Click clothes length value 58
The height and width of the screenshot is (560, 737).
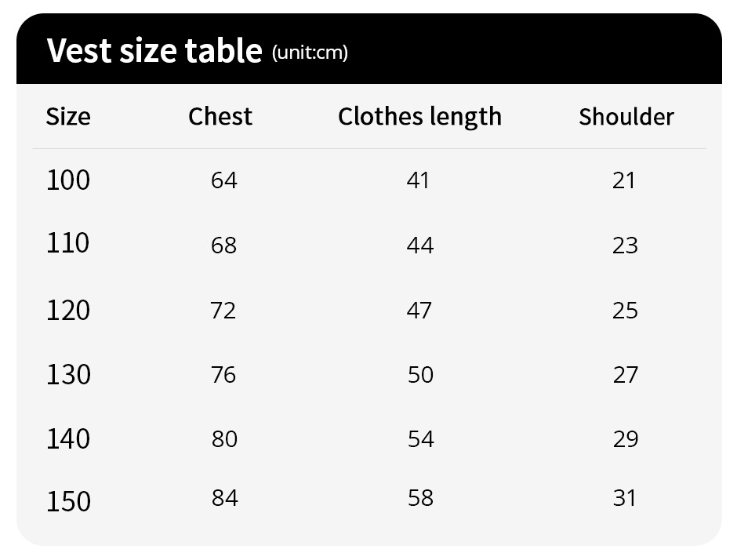coord(421,498)
